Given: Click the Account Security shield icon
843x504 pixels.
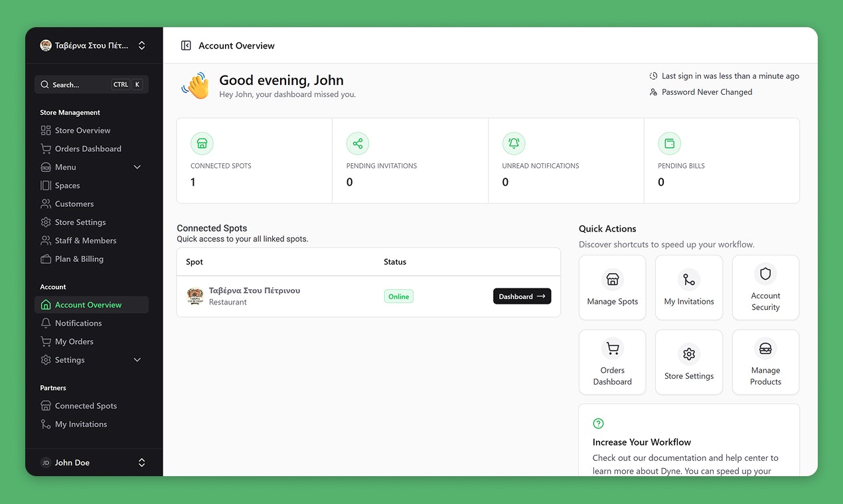Looking at the screenshot, I should [x=765, y=274].
